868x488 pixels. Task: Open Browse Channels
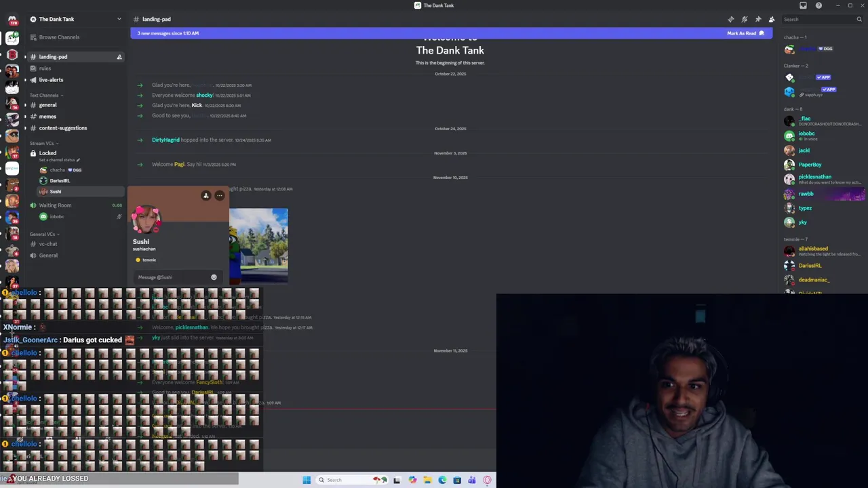coord(59,37)
